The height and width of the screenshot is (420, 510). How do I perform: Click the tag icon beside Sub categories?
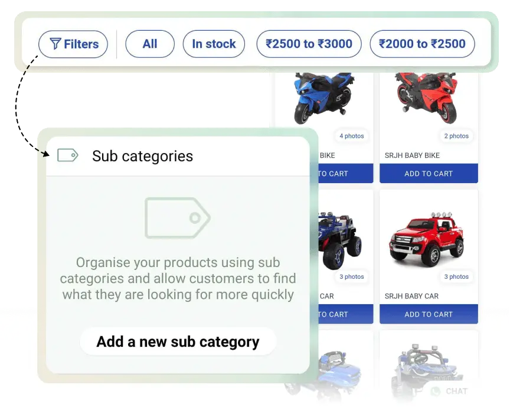68,155
